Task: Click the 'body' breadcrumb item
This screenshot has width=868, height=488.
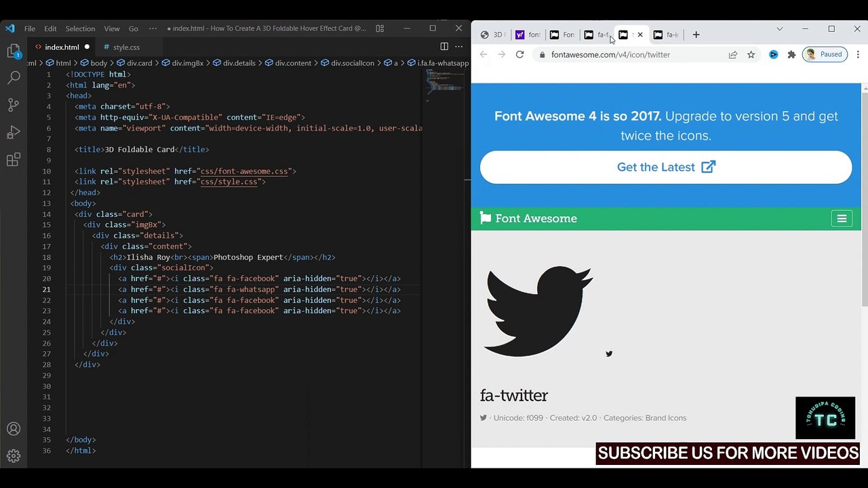Action: [94, 63]
